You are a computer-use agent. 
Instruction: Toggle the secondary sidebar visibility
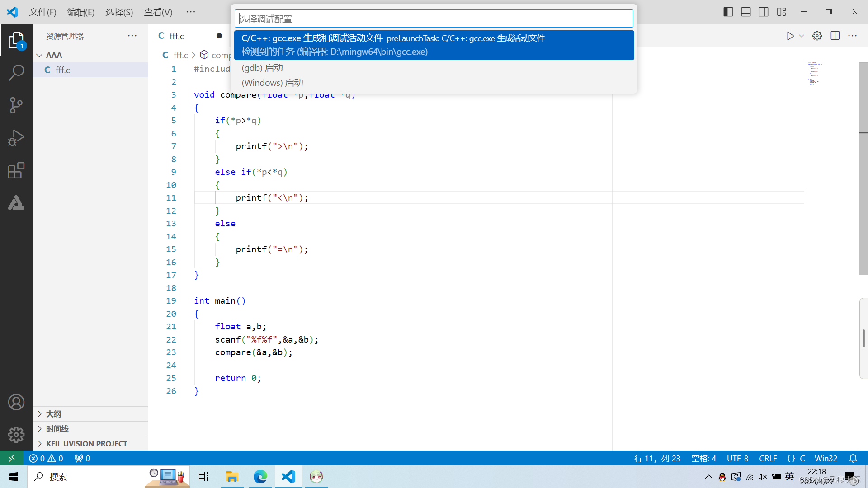coord(764,12)
